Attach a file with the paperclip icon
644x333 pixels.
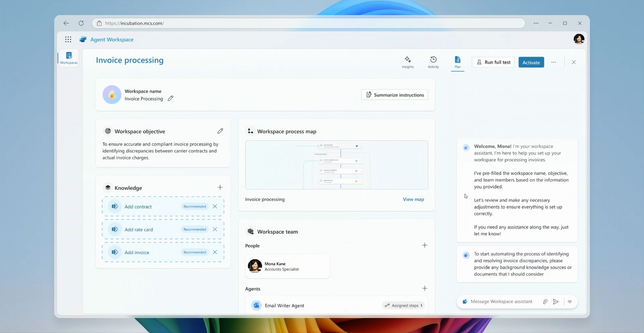[545, 302]
